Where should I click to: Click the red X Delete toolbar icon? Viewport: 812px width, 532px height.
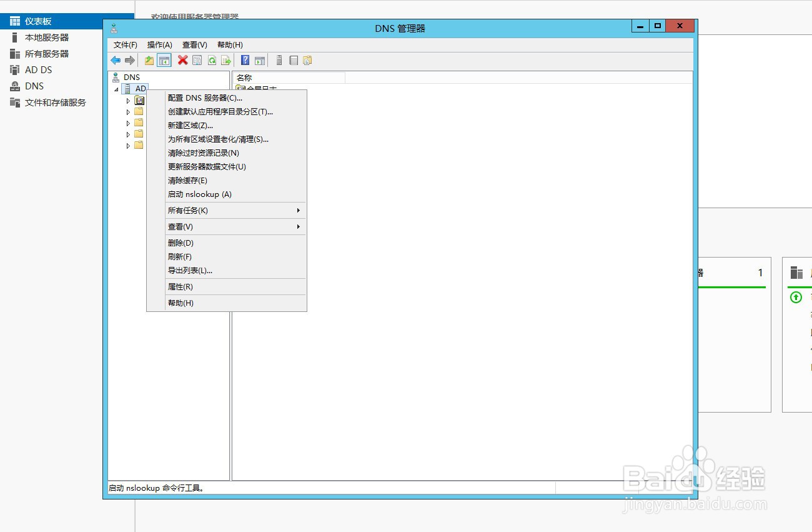[x=182, y=60]
